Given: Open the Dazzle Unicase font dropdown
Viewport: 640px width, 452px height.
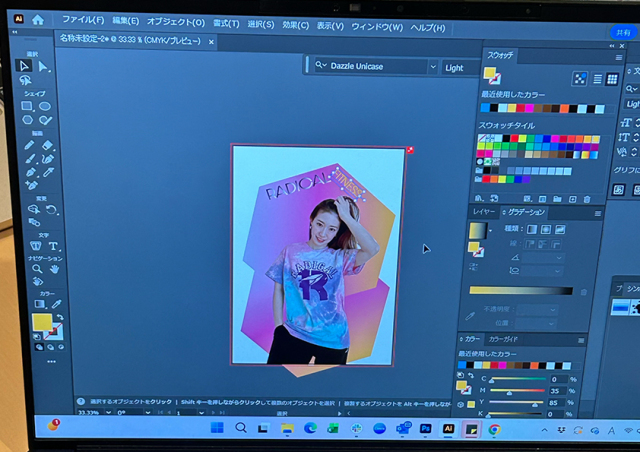Looking at the screenshot, I should (x=433, y=67).
